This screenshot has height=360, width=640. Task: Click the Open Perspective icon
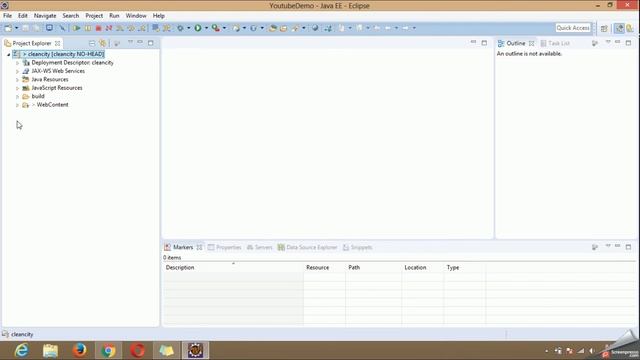pos(604,28)
